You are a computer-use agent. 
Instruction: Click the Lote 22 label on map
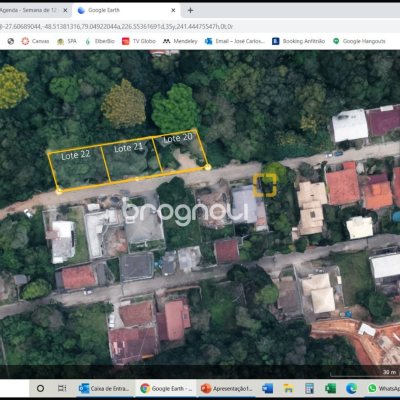[x=75, y=155]
